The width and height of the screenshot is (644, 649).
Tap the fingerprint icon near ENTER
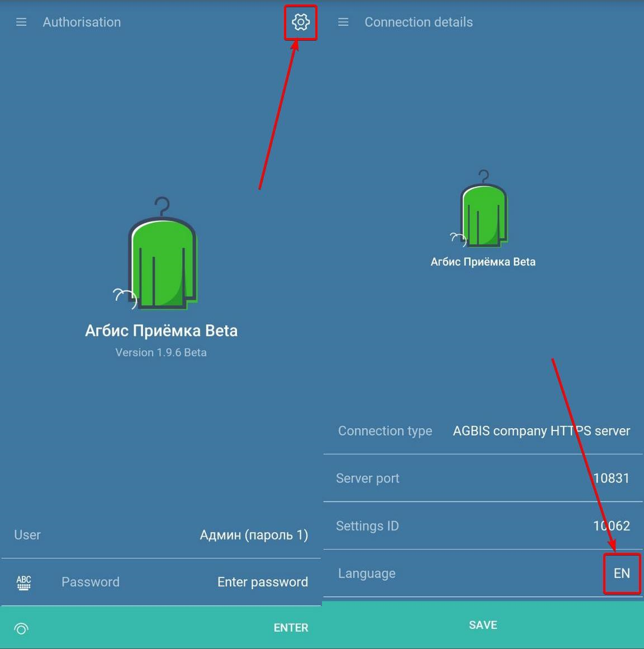click(x=21, y=628)
